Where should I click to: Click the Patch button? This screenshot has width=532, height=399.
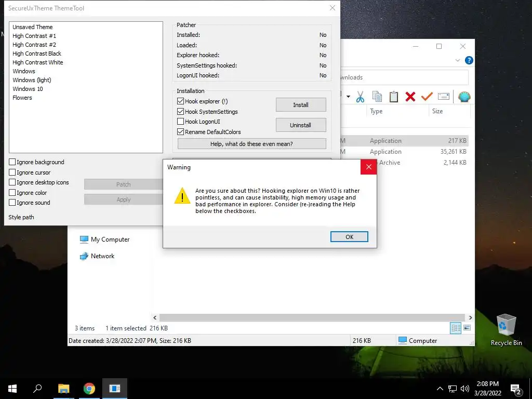pos(124,184)
